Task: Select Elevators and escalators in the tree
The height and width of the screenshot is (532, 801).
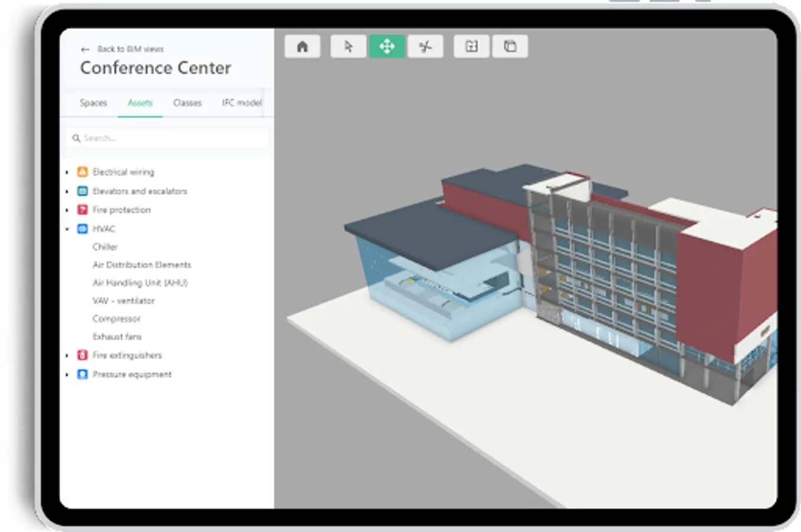Action: tap(140, 191)
